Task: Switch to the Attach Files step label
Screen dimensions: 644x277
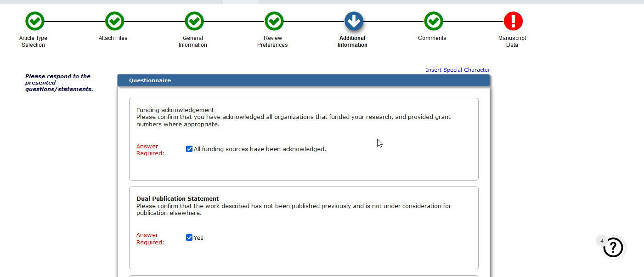Action: tap(113, 38)
